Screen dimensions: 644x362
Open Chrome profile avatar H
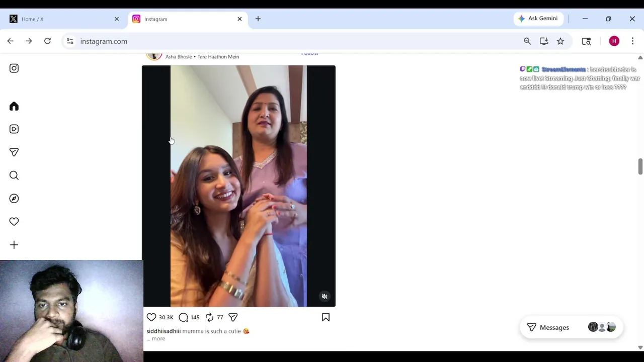pyautogui.click(x=614, y=41)
